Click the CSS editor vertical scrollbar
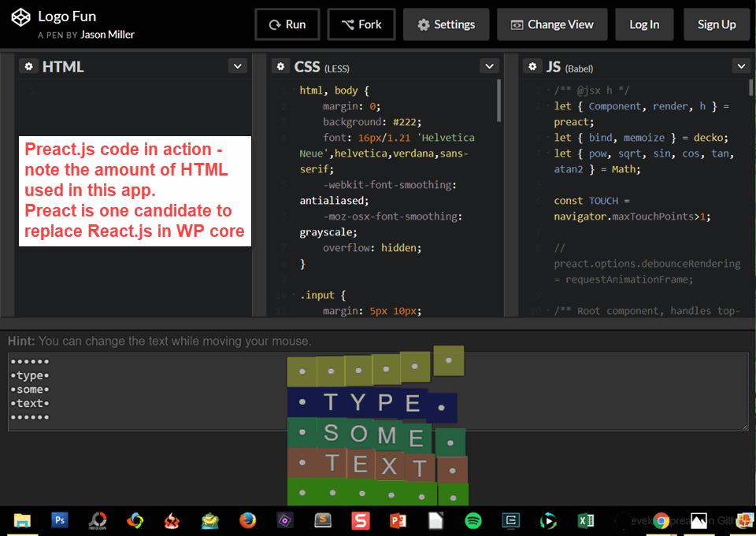Viewport: 756px width, 536px height. pyautogui.click(x=498, y=100)
